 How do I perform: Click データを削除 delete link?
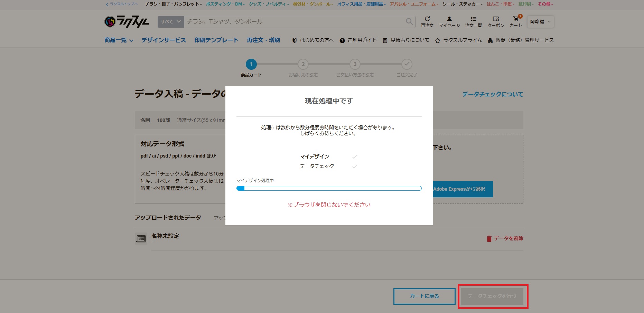coord(508,238)
